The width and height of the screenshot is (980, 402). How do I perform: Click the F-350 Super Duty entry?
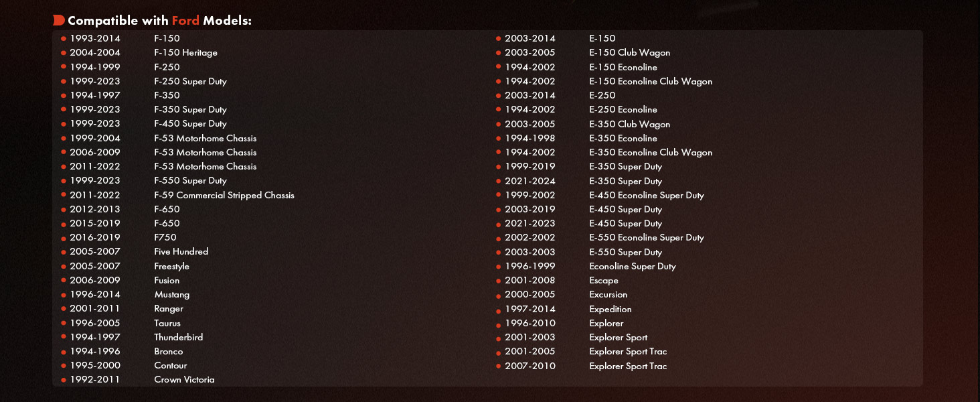[x=190, y=109]
